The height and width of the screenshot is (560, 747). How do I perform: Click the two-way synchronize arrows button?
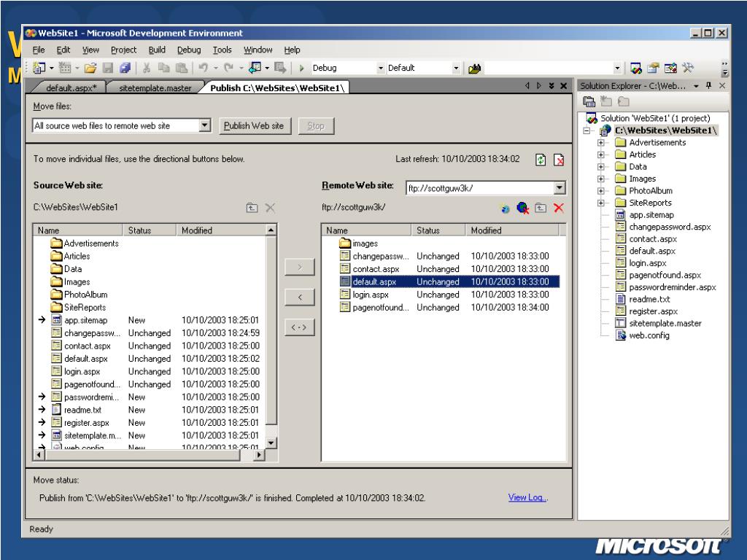click(x=300, y=327)
